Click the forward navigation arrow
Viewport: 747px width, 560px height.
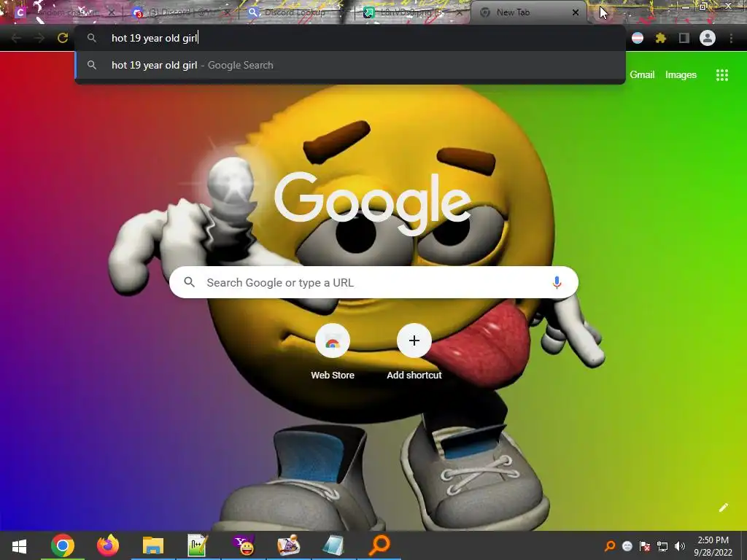(39, 38)
